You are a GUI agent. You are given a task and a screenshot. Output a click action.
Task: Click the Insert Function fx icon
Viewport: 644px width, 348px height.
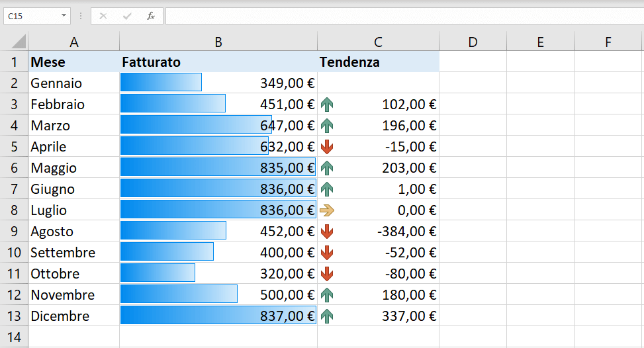(151, 16)
